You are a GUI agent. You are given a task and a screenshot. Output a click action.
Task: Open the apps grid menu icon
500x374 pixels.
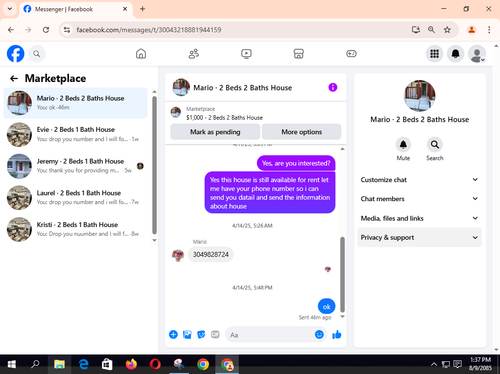pyautogui.click(x=434, y=54)
